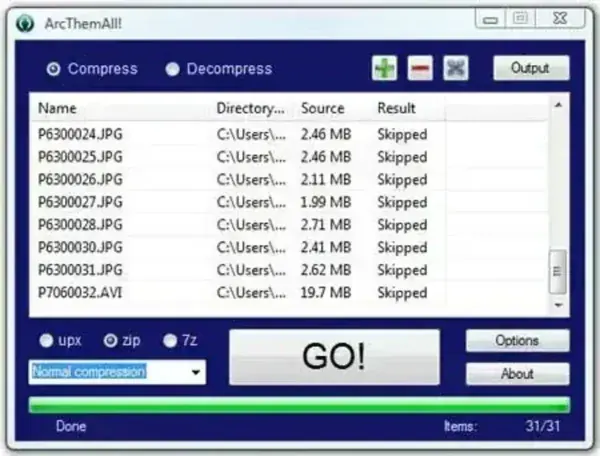The image size is (600, 456).
Task: Select file P6300026.JPG
Action: (80, 180)
